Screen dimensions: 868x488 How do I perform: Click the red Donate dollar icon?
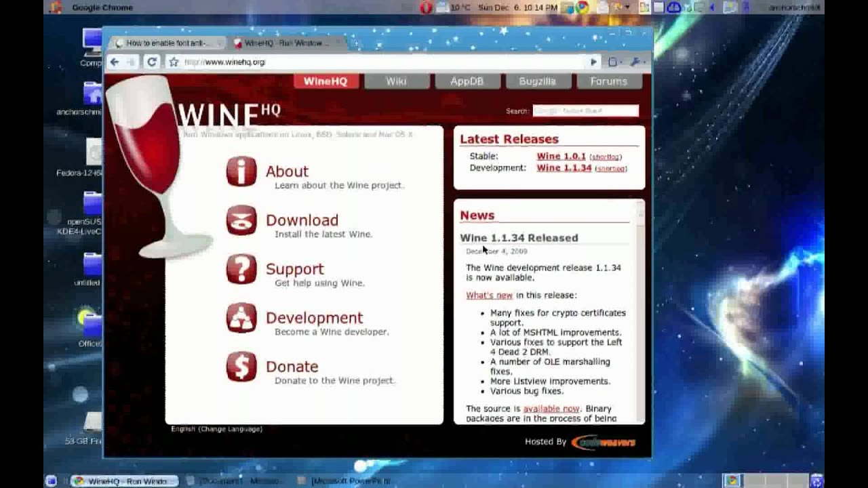click(241, 367)
